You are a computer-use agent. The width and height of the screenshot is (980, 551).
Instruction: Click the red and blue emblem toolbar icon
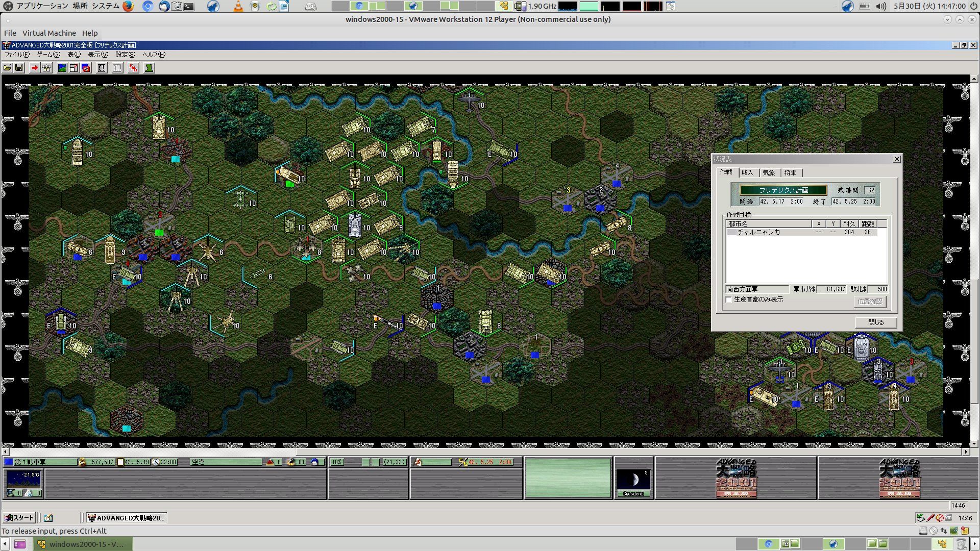86,68
